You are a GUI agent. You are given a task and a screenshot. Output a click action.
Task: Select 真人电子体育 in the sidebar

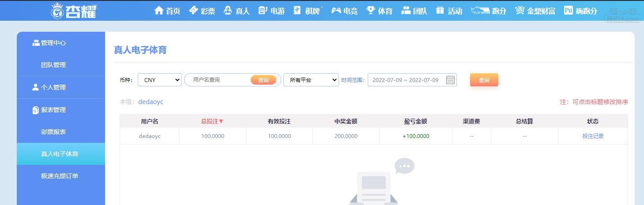tap(61, 154)
